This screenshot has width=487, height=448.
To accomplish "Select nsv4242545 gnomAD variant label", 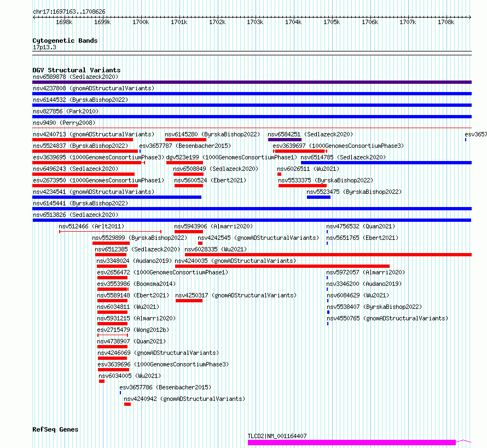I will 258,238.
